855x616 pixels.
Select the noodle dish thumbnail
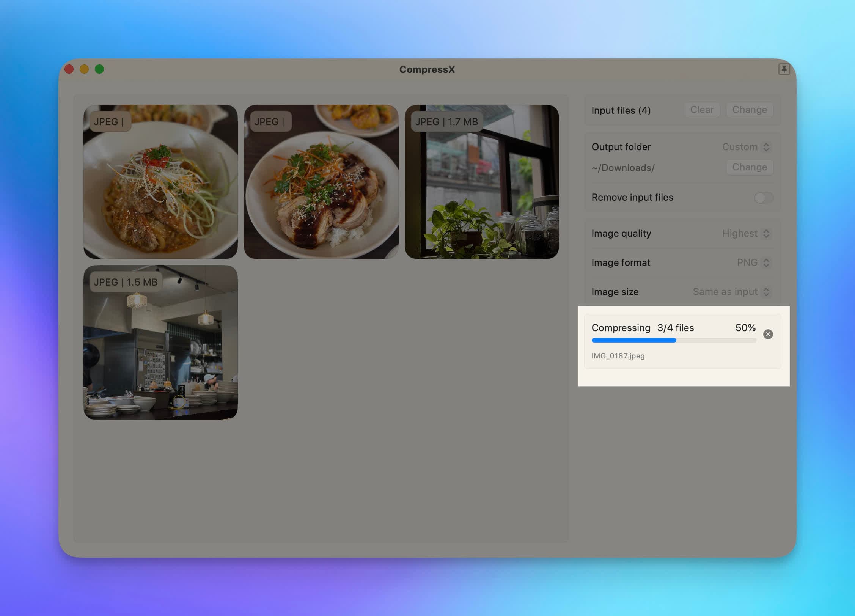click(x=160, y=182)
